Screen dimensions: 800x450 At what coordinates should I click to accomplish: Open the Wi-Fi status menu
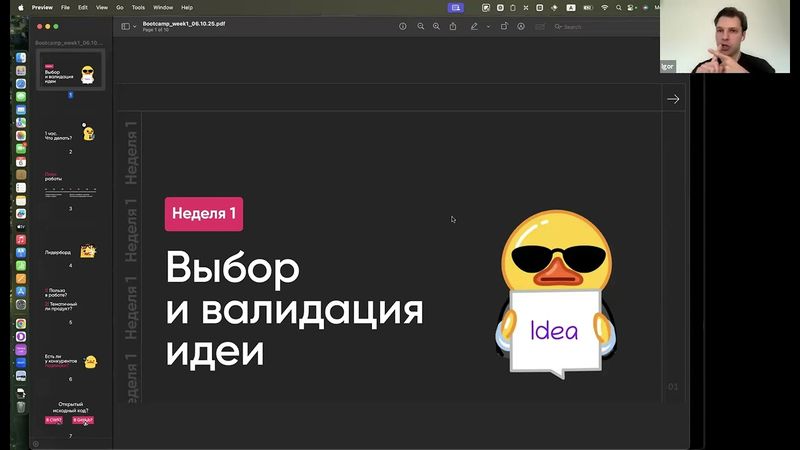[605, 8]
